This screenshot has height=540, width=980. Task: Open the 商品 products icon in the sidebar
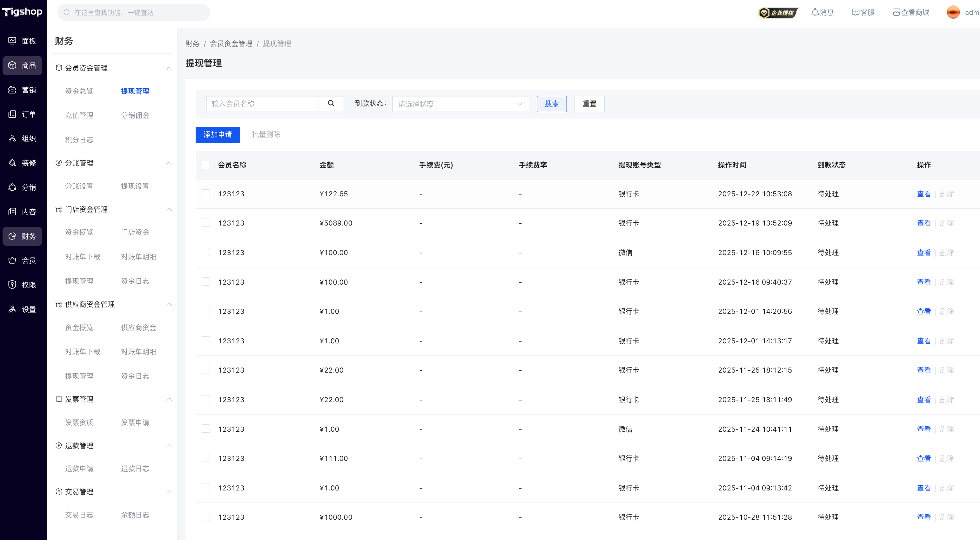coord(12,65)
